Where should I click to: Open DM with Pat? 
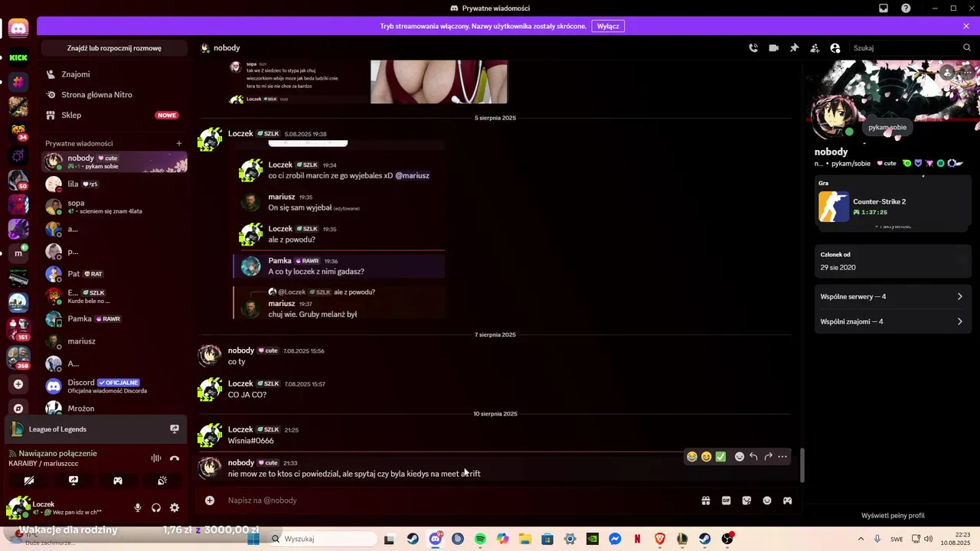click(114, 274)
